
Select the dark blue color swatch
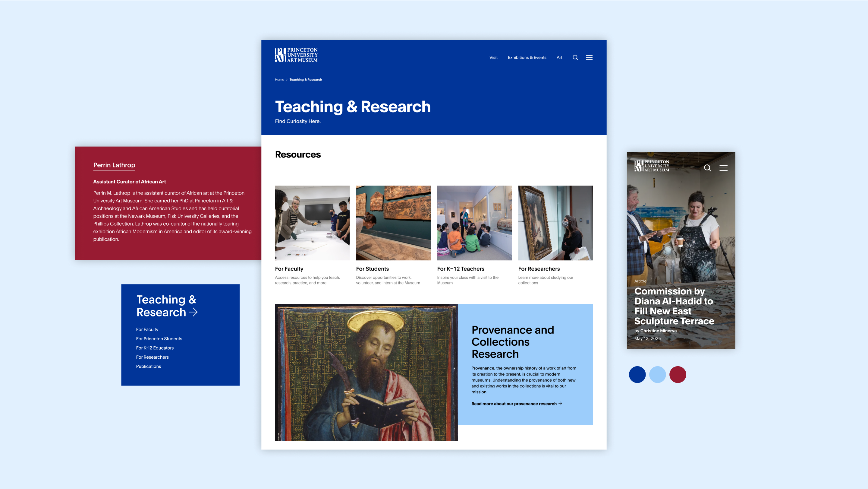click(x=637, y=374)
